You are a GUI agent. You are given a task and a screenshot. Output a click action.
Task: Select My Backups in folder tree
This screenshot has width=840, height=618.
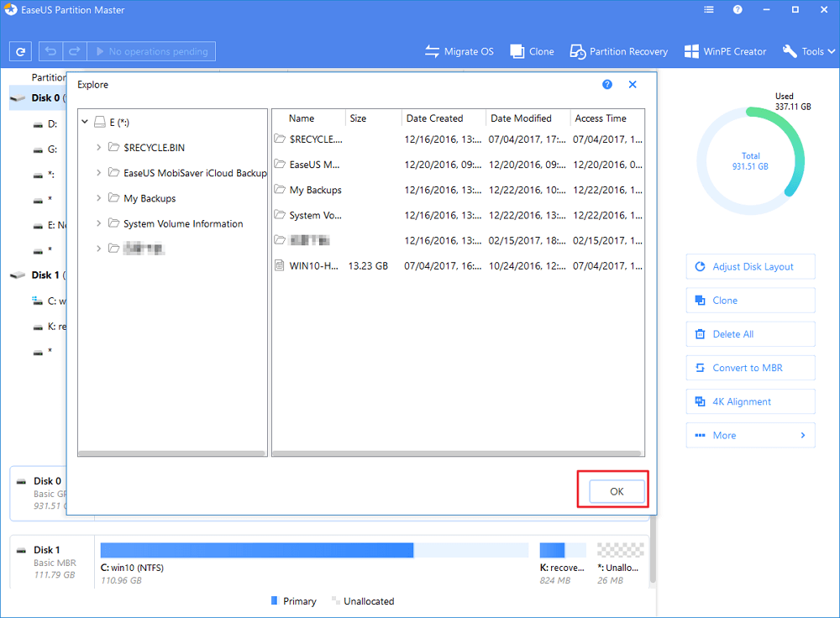(141, 198)
